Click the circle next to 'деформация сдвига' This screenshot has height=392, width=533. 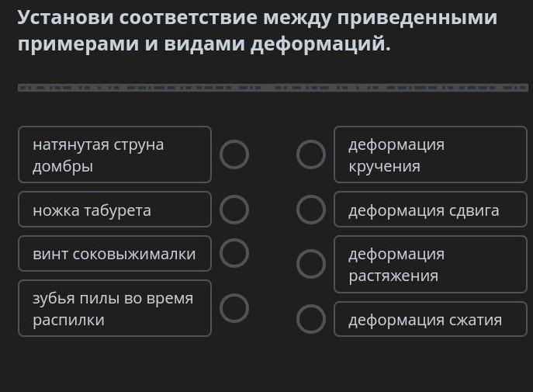coord(311,209)
